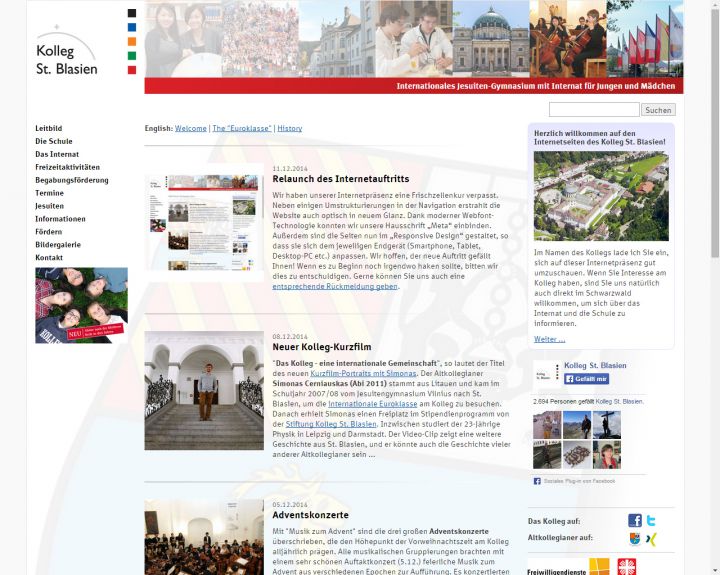Click the Facebook icon by Soziales Plug-in
This screenshot has width=720, height=575.
pos(537,481)
